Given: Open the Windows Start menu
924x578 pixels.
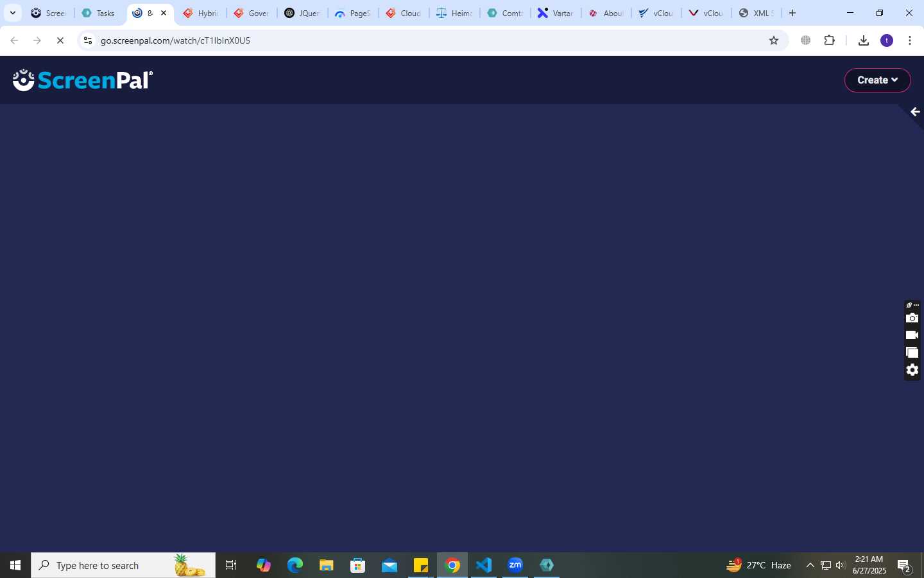Looking at the screenshot, I should click(x=15, y=565).
